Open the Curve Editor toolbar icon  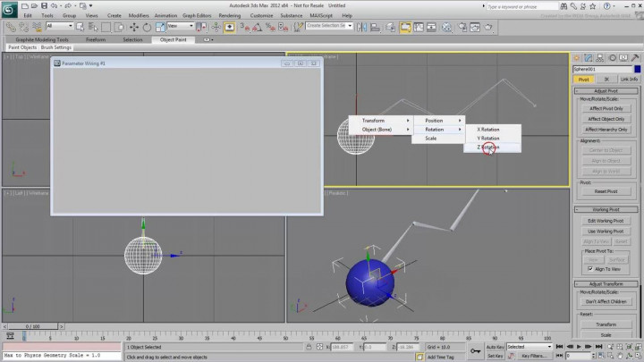pyautogui.click(x=419, y=27)
